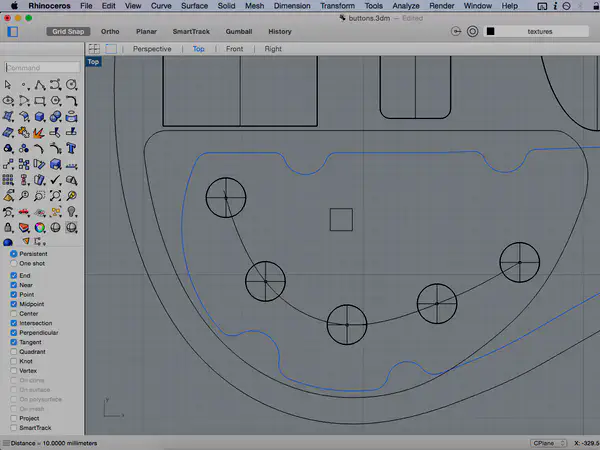Click the Distance = 10.0000 millimeters status text

click(x=54, y=443)
